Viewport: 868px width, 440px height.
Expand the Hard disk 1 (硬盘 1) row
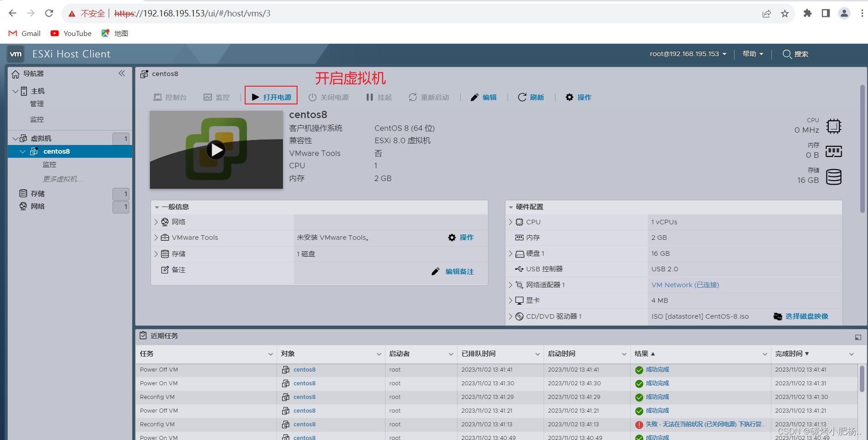point(510,254)
